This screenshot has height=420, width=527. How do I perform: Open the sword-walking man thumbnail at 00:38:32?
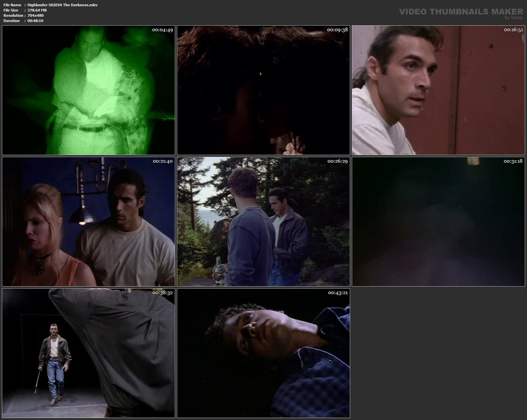pos(88,353)
